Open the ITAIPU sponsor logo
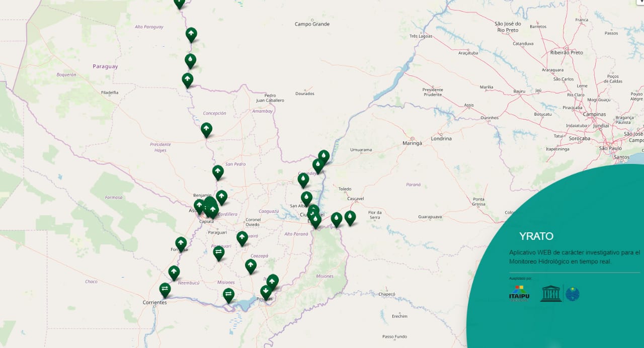The image size is (644, 348). 519,294
